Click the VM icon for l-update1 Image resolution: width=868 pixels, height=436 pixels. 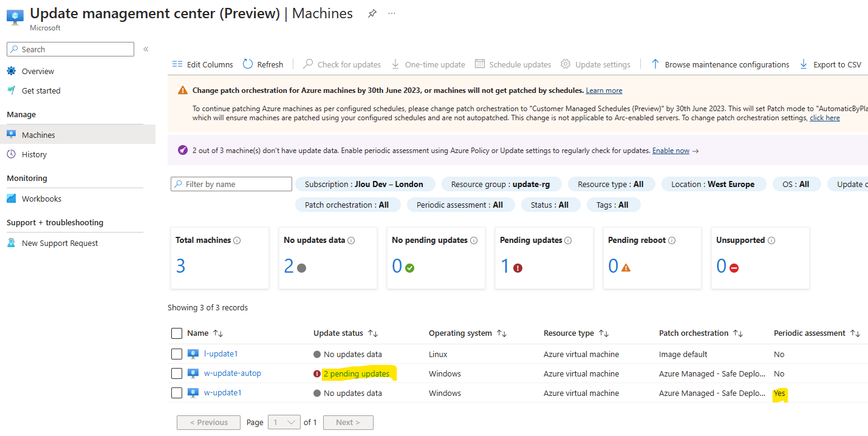(193, 354)
